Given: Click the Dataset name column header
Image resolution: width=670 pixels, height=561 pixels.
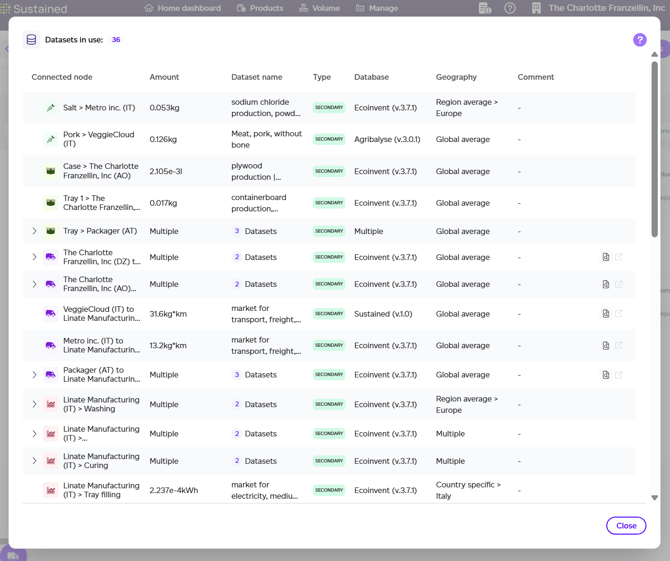Looking at the screenshot, I should 257,77.
